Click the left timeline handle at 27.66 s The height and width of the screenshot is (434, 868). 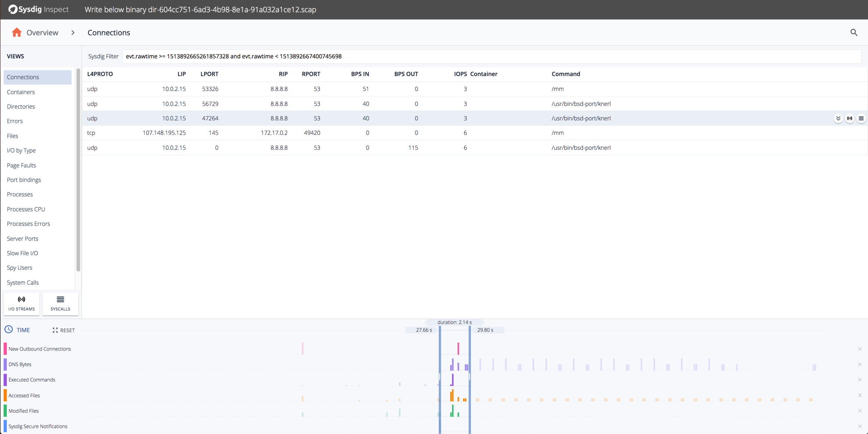[440, 379]
